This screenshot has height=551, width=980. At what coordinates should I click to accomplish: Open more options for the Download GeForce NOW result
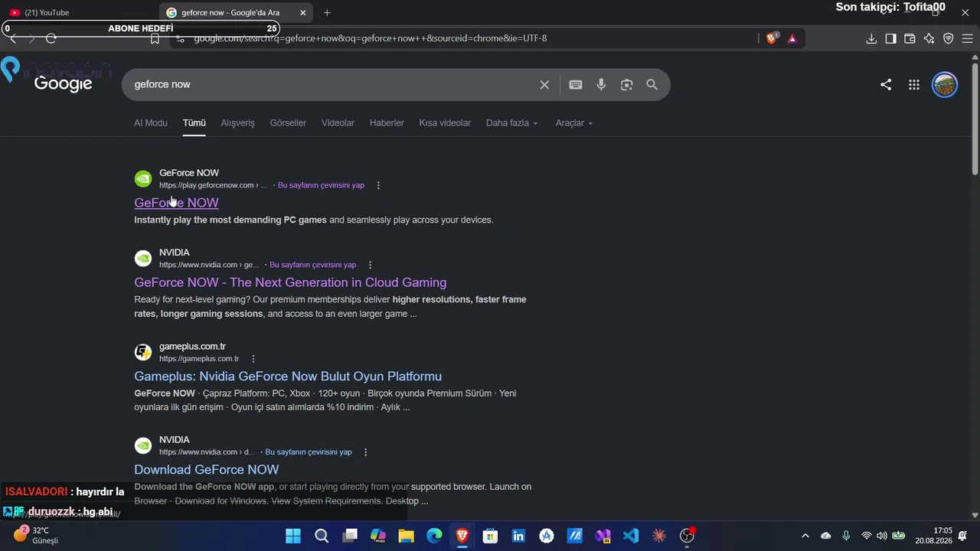click(x=365, y=452)
